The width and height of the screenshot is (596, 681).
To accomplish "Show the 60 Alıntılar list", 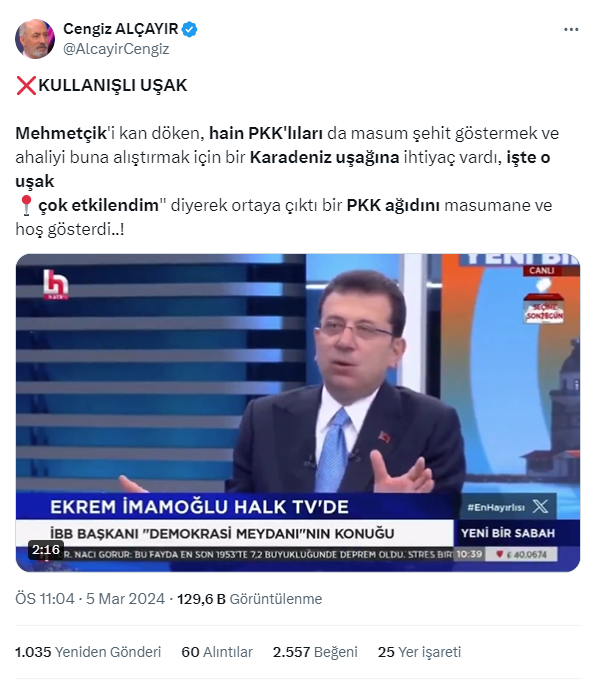I will pos(217,652).
